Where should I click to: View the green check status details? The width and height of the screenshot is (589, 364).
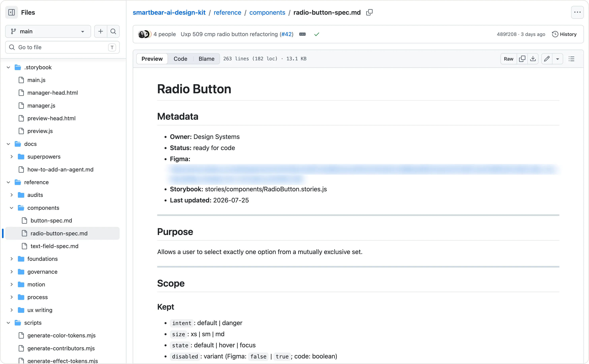pyautogui.click(x=317, y=34)
